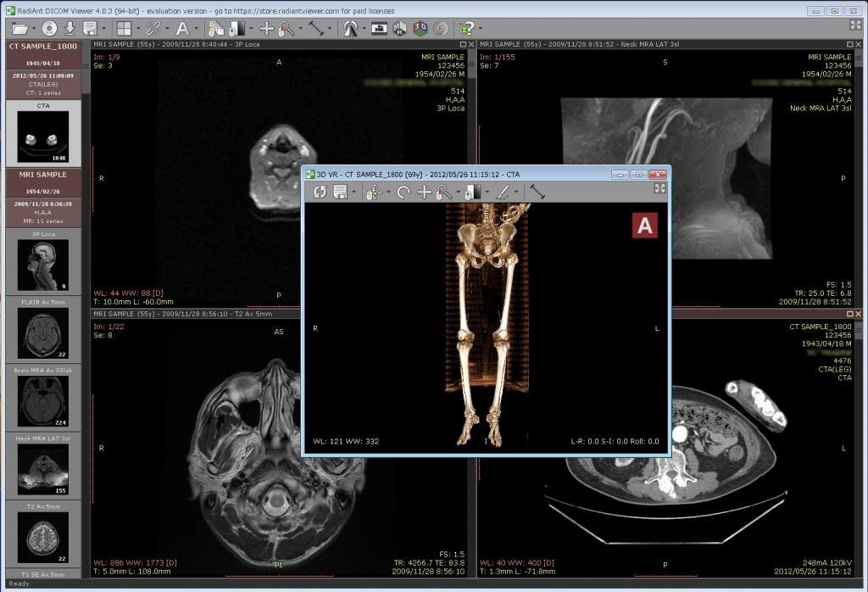The image size is (868, 592).
Task: Reset the 3D VR view with refresh icon
Action: [x=320, y=193]
